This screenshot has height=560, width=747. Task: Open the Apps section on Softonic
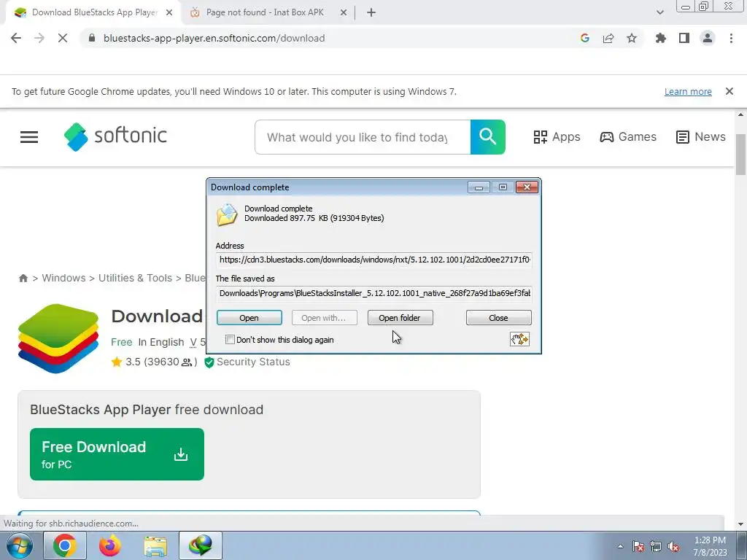[x=557, y=137]
